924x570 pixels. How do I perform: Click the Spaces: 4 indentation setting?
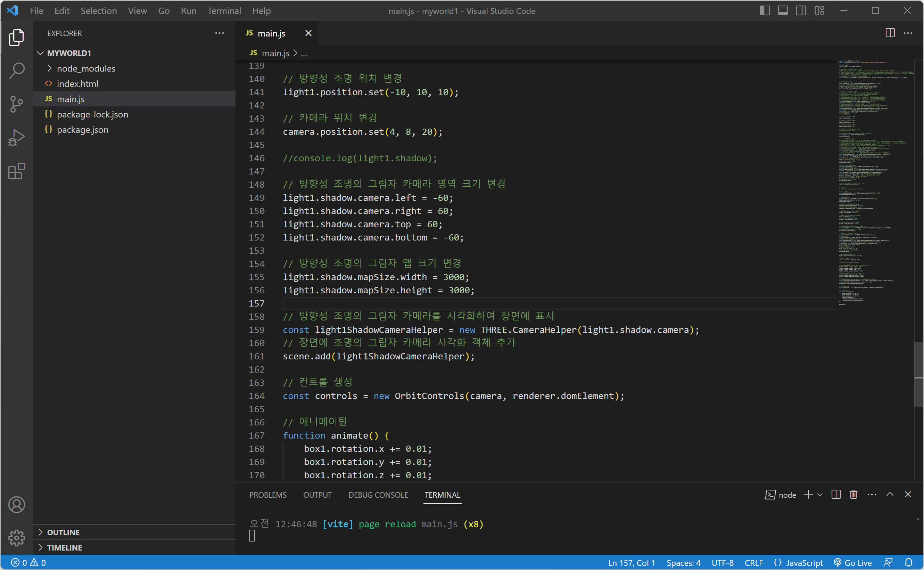(x=683, y=562)
